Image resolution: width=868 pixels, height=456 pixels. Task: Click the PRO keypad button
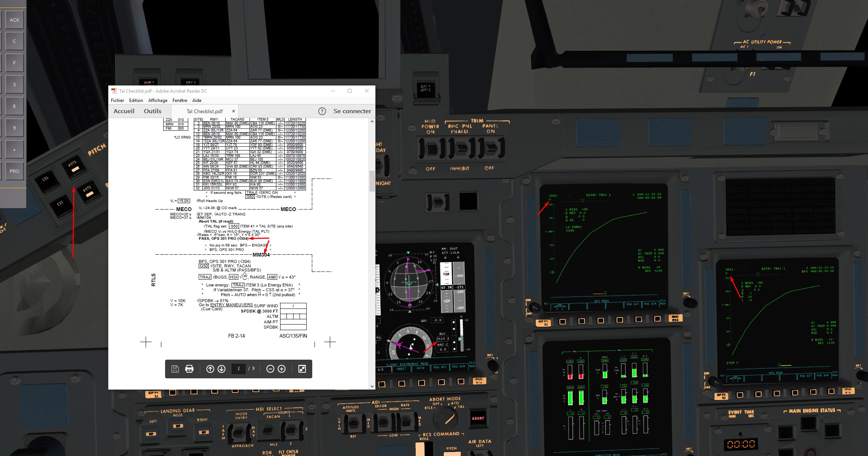[x=15, y=171]
